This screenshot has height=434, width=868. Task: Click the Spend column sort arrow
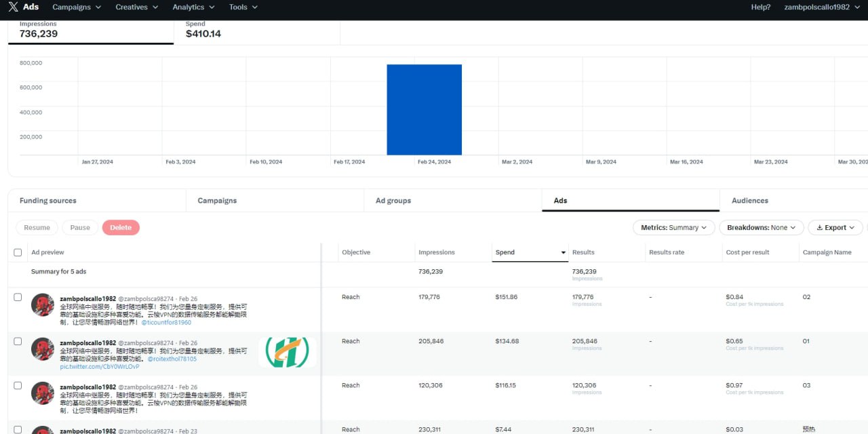pos(563,253)
